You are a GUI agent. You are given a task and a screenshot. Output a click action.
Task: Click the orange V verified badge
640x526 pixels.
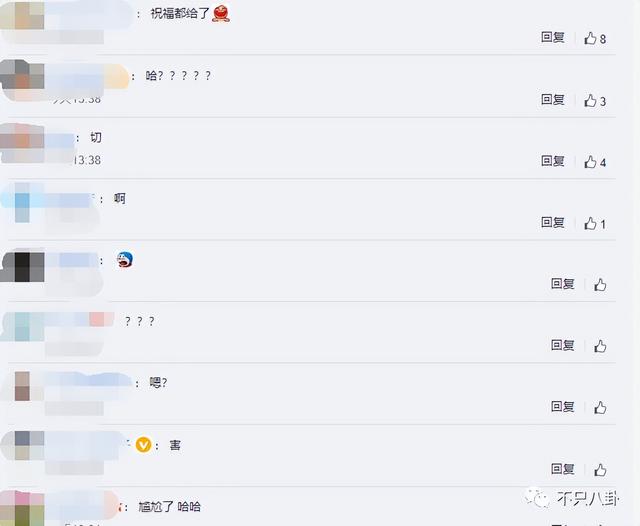coord(143,445)
